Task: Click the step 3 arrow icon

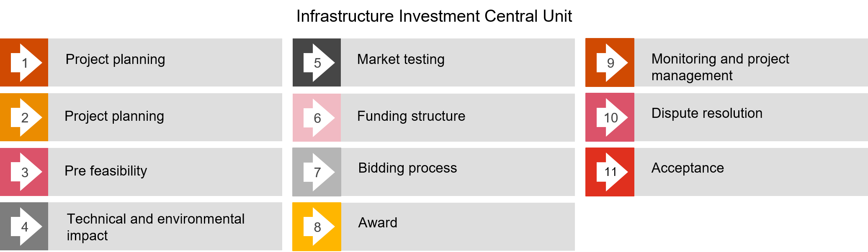Action: click(x=25, y=172)
